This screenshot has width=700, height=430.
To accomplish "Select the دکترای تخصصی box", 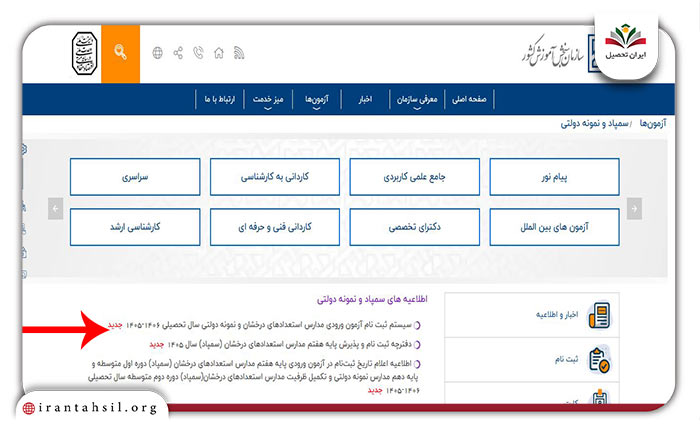I will coord(415,227).
